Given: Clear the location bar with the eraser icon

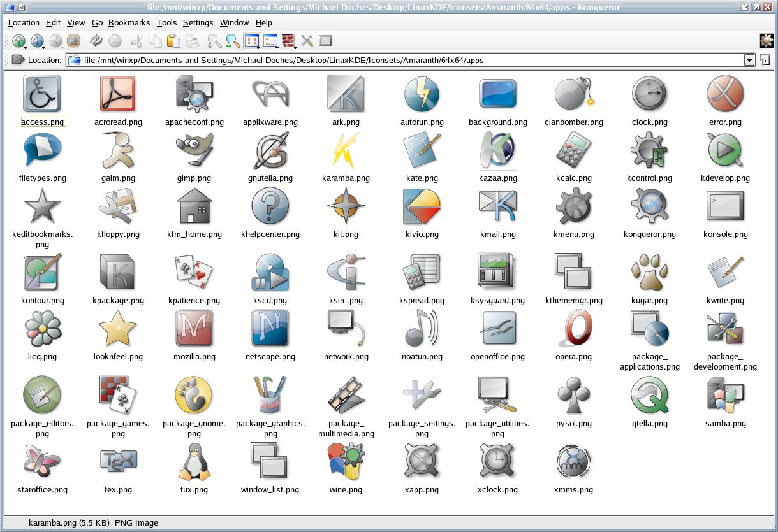Looking at the screenshot, I should pyautogui.click(x=17, y=60).
